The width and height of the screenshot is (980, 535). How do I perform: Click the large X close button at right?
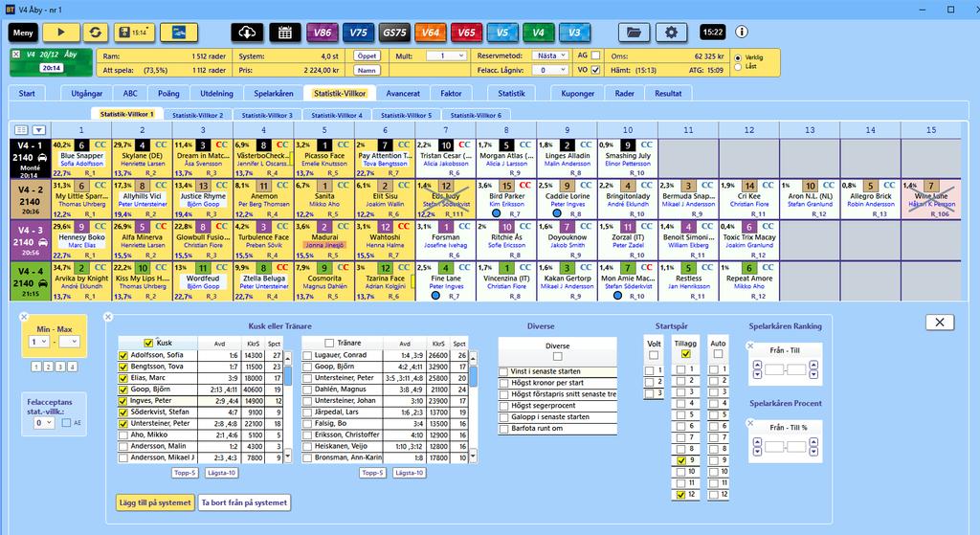pos(940,322)
